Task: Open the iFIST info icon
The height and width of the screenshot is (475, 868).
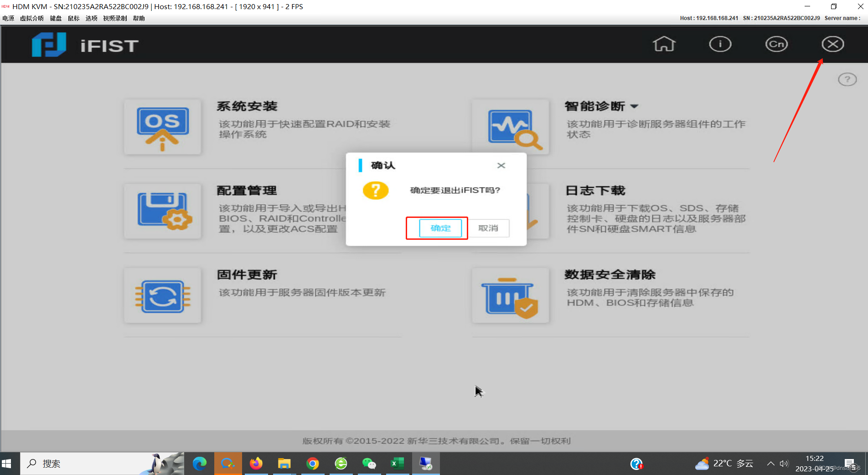Action: click(x=720, y=44)
